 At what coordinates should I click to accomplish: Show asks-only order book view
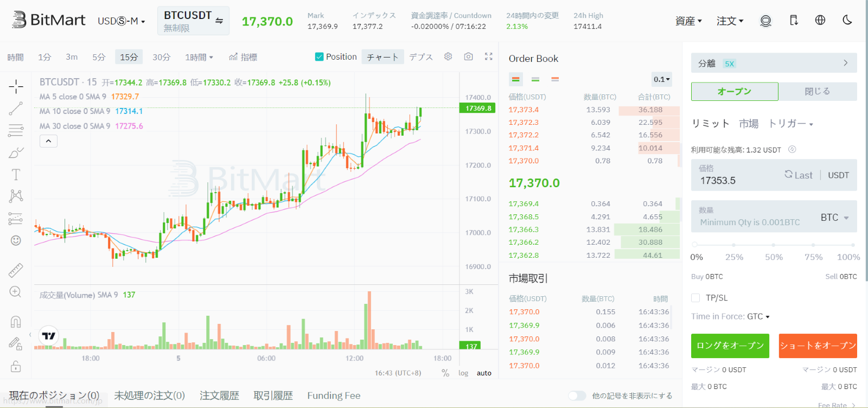point(555,79)
